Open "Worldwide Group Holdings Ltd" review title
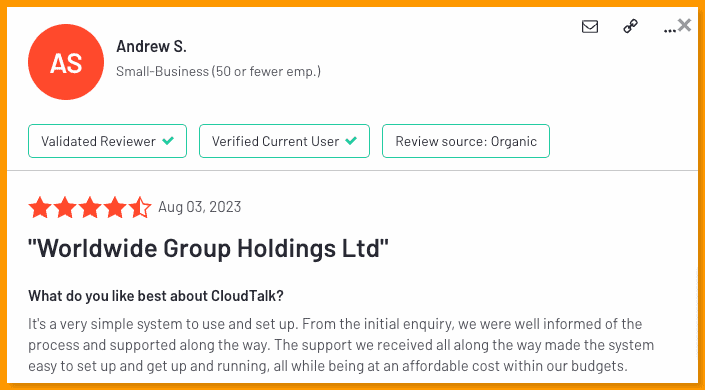The width and height of the screenshot is (705, 390). [x=208, y=248]
